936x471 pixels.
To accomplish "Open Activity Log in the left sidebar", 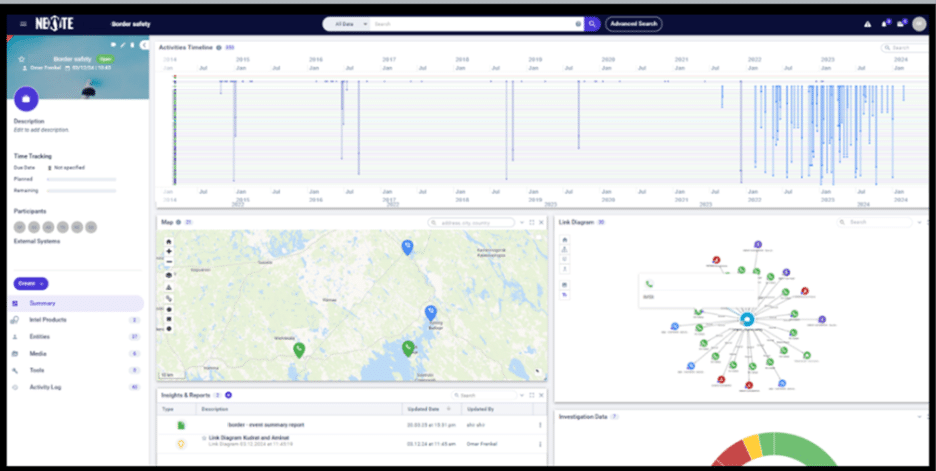I will pyautogui.click(x=46, y=385).
